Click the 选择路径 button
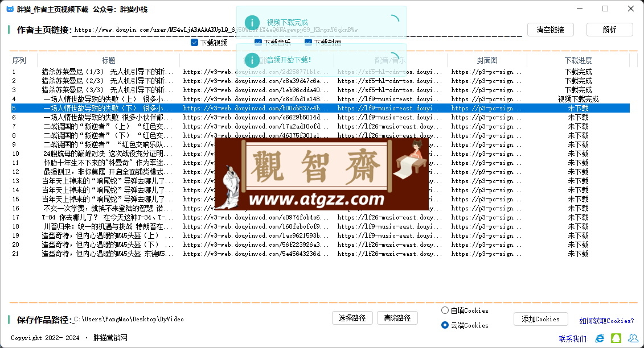 tap(352, 318)
